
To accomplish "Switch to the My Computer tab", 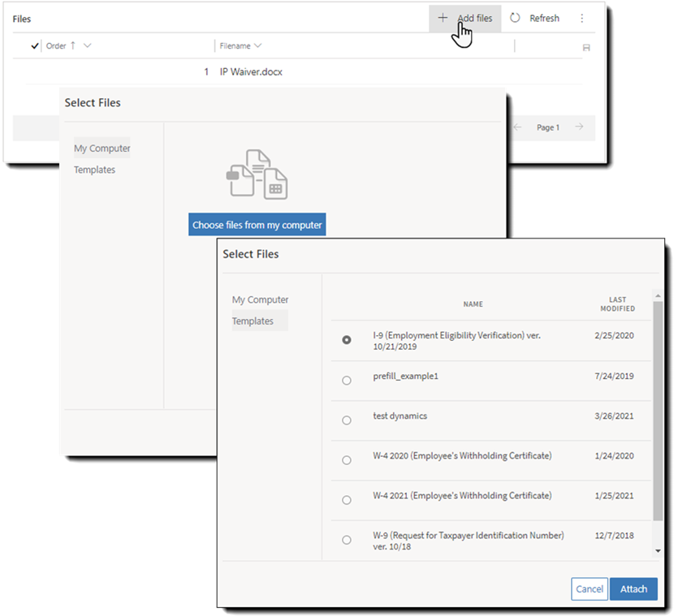I will (260, 299).
